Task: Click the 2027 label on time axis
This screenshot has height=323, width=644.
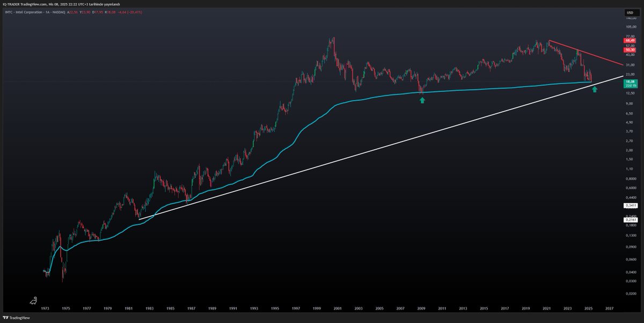Action: pos(610,309)
